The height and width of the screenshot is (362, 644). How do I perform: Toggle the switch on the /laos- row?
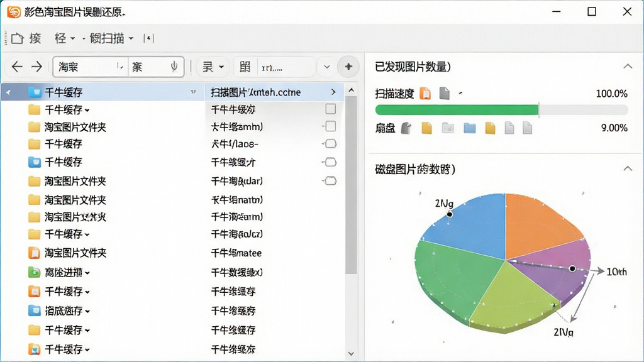coord(330,144)
